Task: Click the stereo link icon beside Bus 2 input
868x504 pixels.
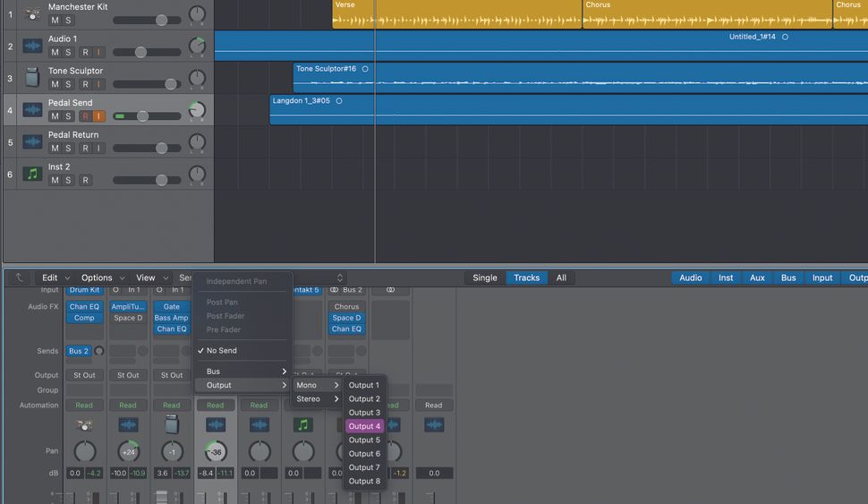Action: [x=334, y=290]
